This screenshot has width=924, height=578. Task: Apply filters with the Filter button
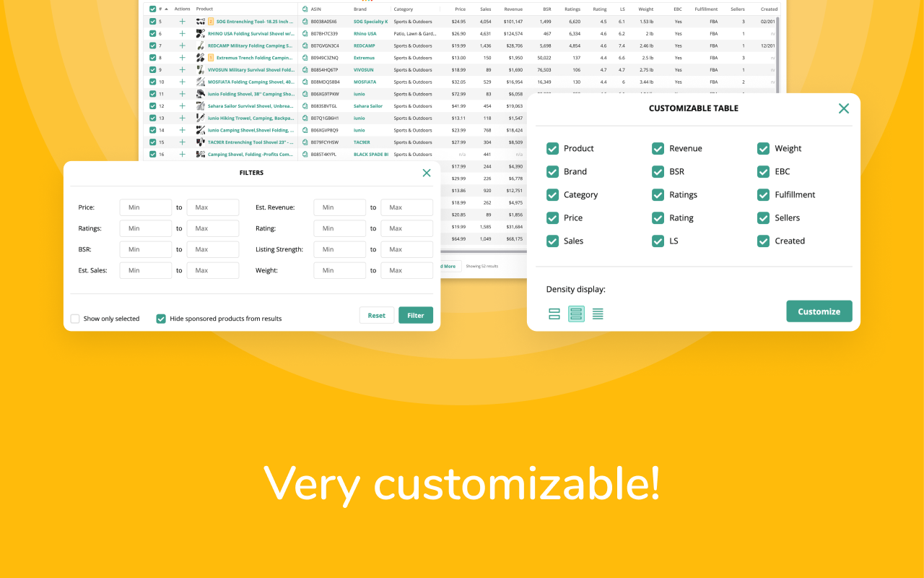[x=416, y=315]
